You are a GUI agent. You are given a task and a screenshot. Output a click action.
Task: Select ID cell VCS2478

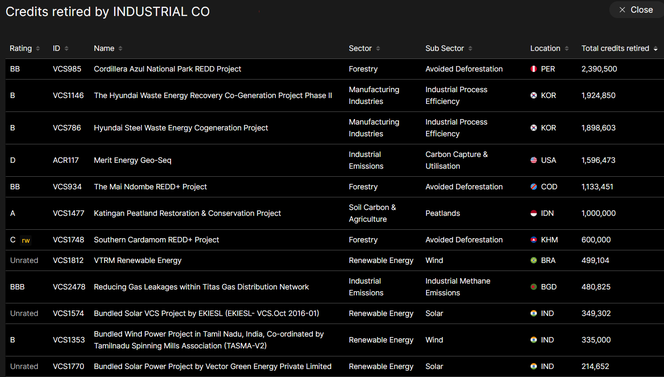coord(69,287)
